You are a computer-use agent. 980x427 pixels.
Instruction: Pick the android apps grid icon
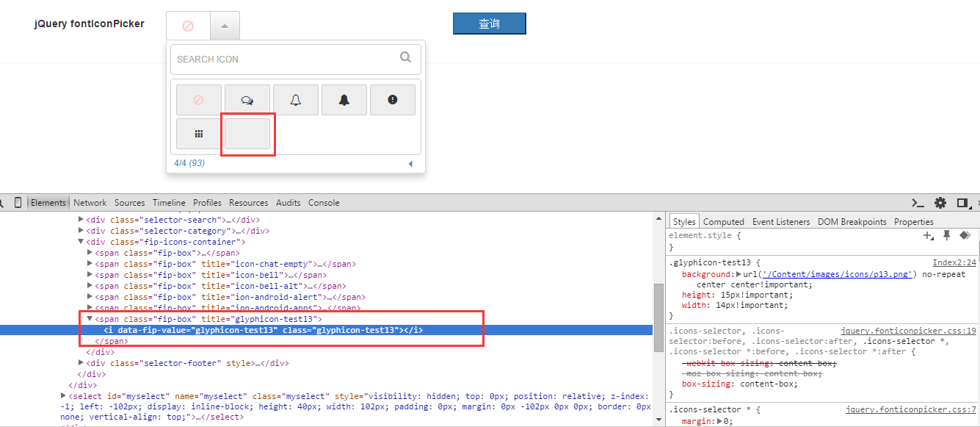(198, 134)
